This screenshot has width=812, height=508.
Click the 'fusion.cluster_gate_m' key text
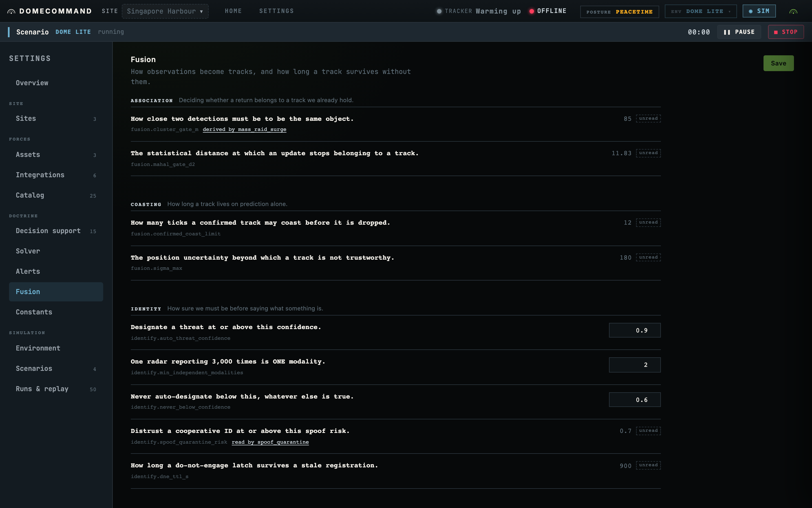(164, 129)
